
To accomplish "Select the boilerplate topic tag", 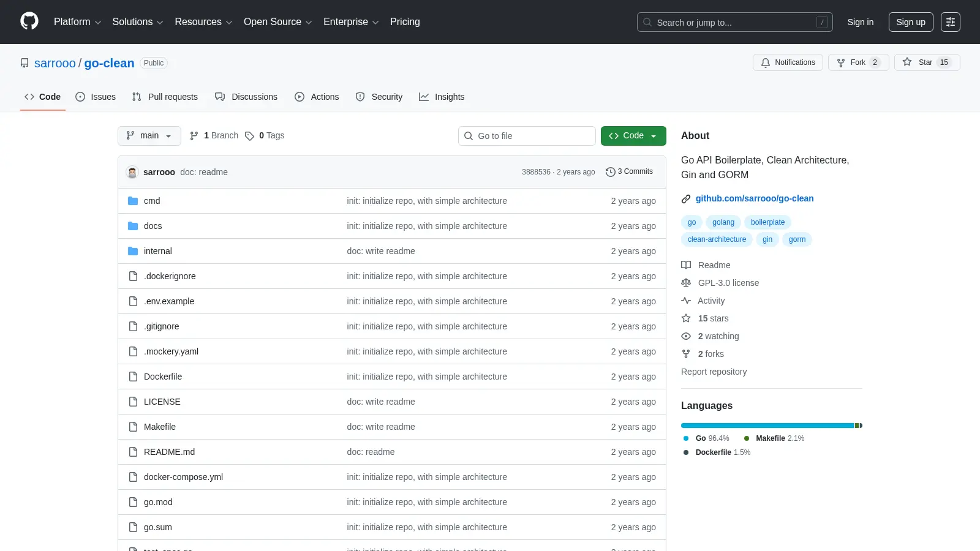I will 767,222.
